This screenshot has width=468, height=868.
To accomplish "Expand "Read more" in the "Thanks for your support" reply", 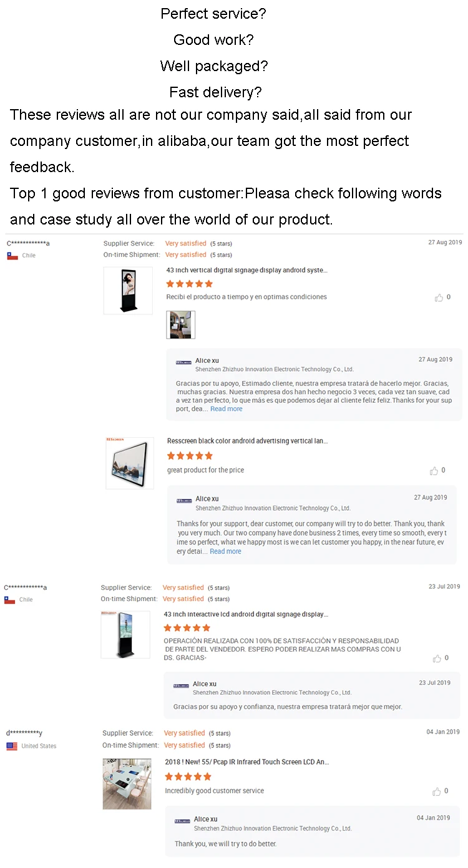I will 225,552.
